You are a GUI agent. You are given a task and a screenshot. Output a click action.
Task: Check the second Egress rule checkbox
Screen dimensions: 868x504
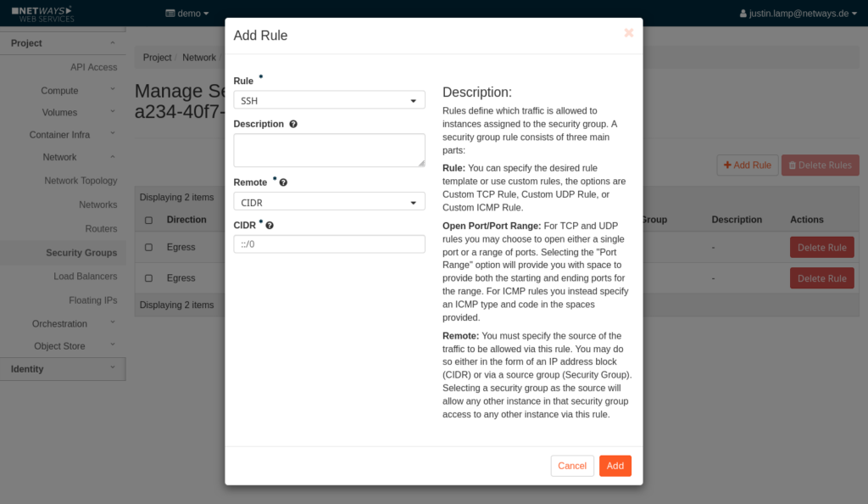pyautogui.click(x=149, y=278)
